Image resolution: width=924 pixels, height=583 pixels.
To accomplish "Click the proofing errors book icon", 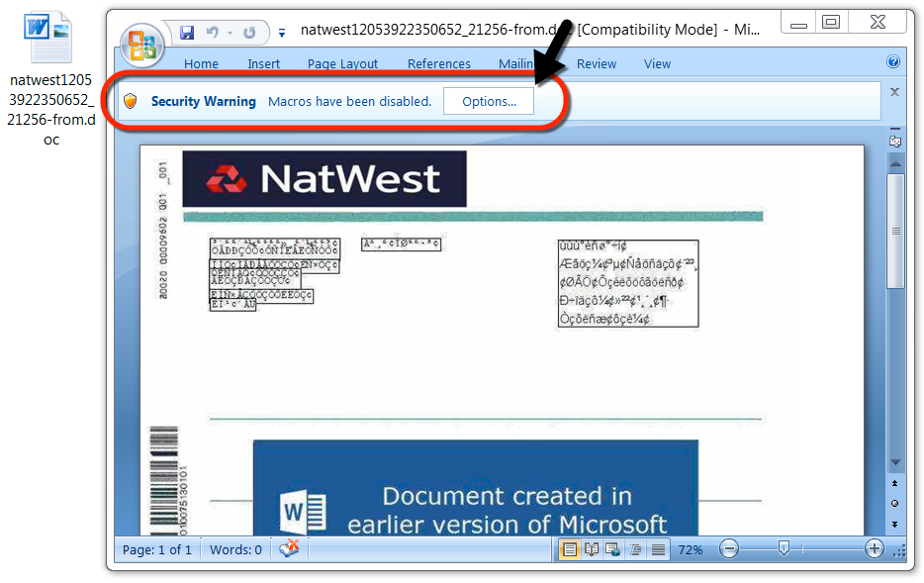I will pyautogui.click(x=289, y=548).
